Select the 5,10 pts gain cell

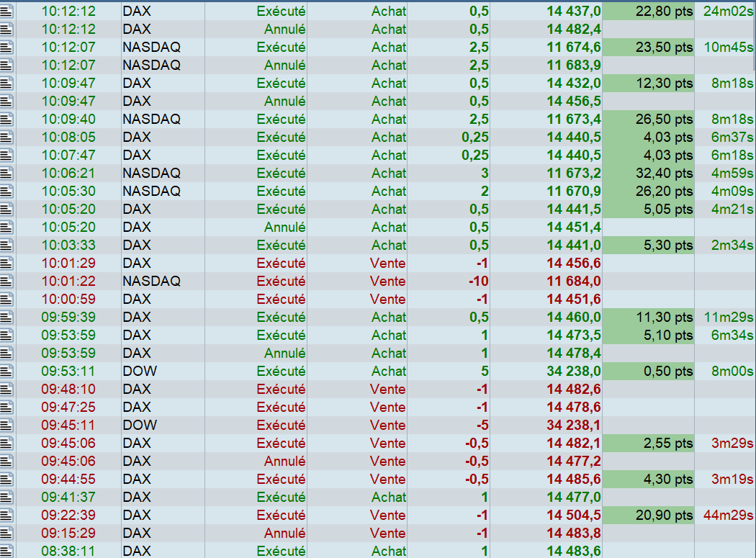coord(649,336)
